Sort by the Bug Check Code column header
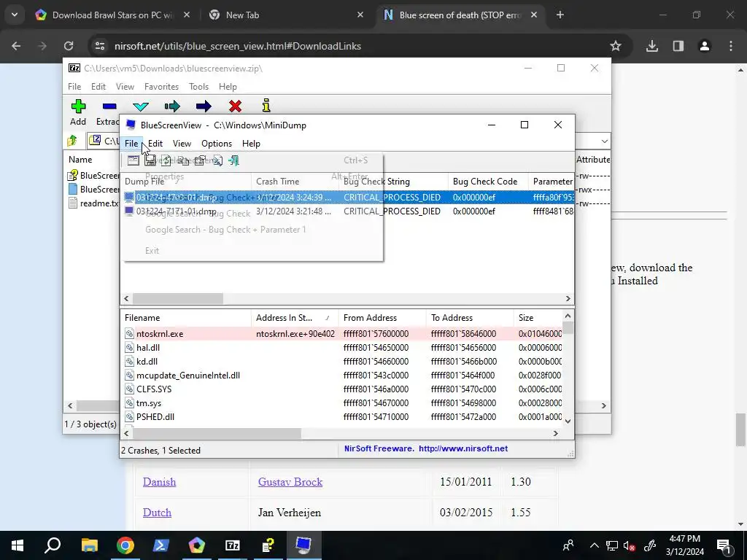 [488, 182]
